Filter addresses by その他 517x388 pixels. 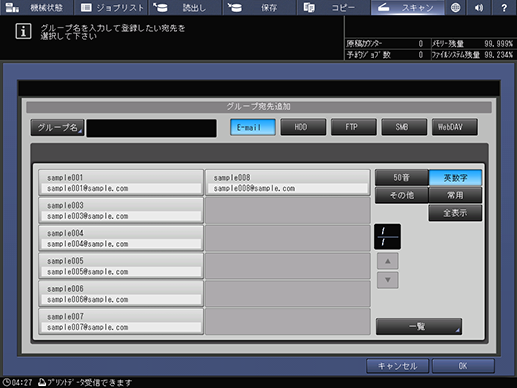click(x=401, y=195)
